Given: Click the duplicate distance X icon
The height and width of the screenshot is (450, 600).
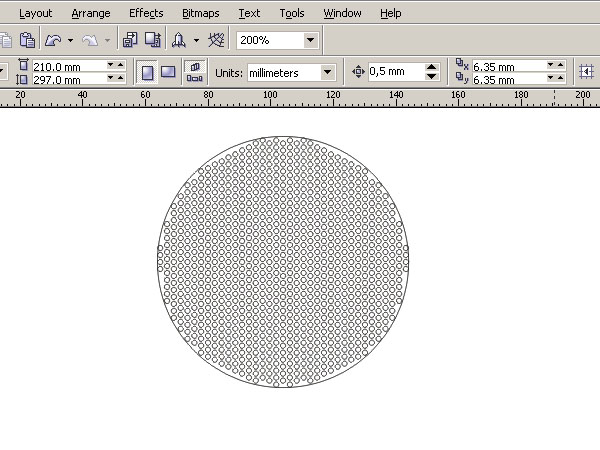Looking at the screenshot, I should click(462, 64).
